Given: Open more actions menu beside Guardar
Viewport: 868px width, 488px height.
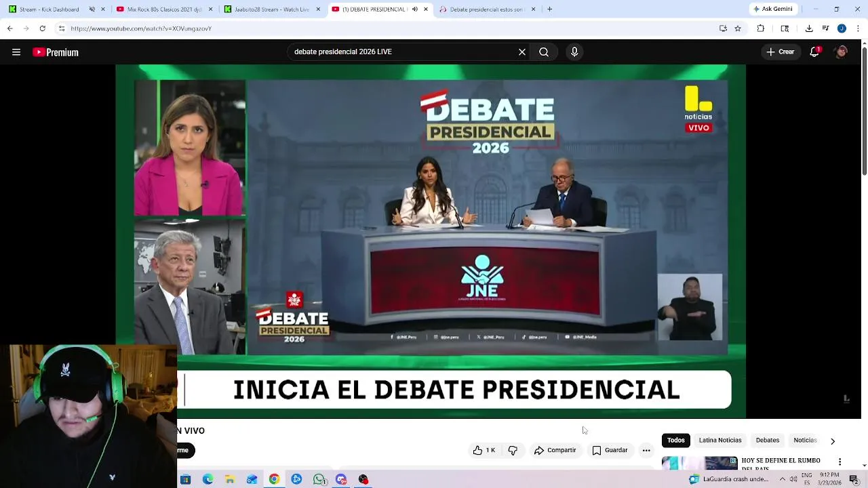Looking at the screenshot, I should 646,450.
